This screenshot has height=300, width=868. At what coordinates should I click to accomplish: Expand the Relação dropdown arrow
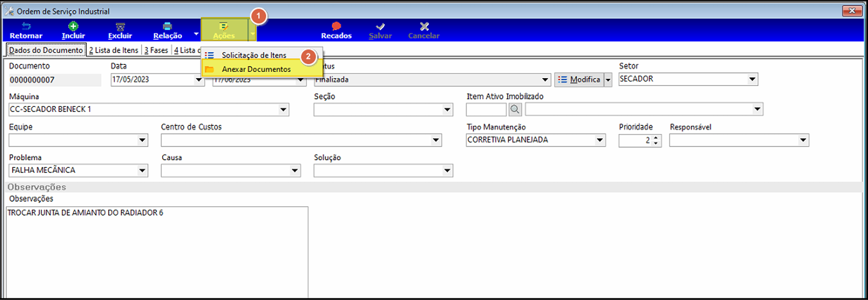[x=196, y=34]
